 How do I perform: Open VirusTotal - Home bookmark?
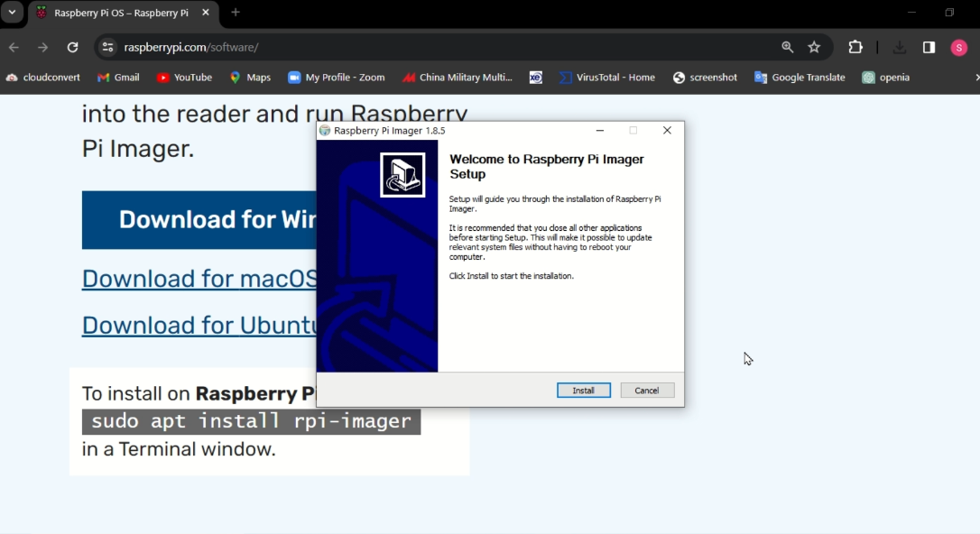click(607, 78)
